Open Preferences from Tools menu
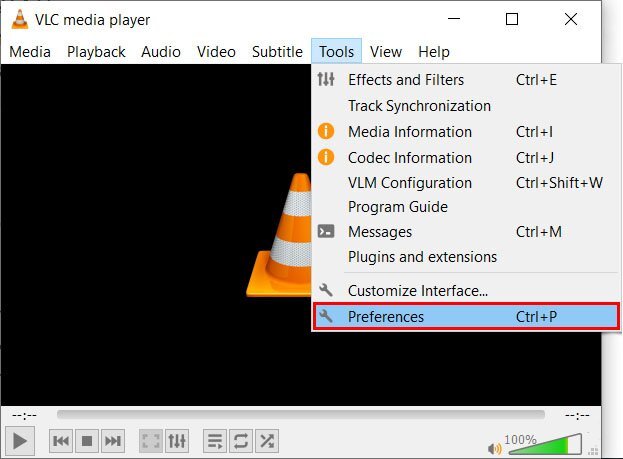 [x=466, y=317]
